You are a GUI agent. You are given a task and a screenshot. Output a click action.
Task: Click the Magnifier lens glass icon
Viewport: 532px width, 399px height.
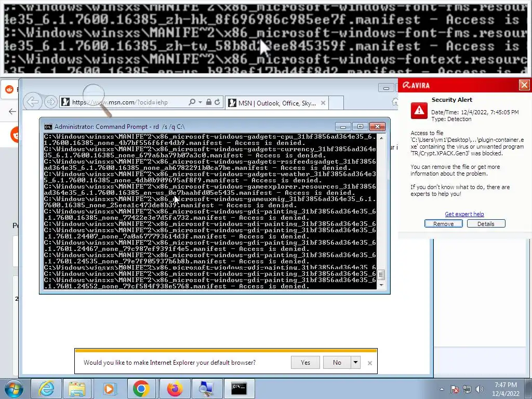pos(94,95)
